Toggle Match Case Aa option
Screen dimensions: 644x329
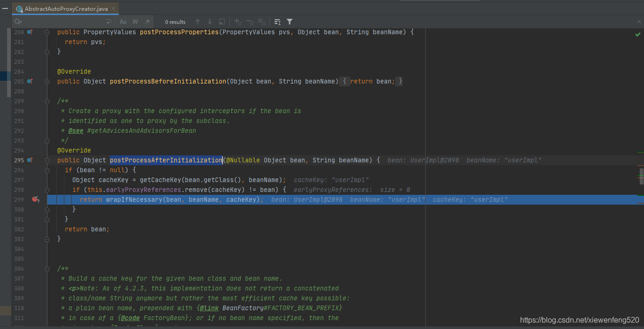pyautogui.click(x=123, y=22)
